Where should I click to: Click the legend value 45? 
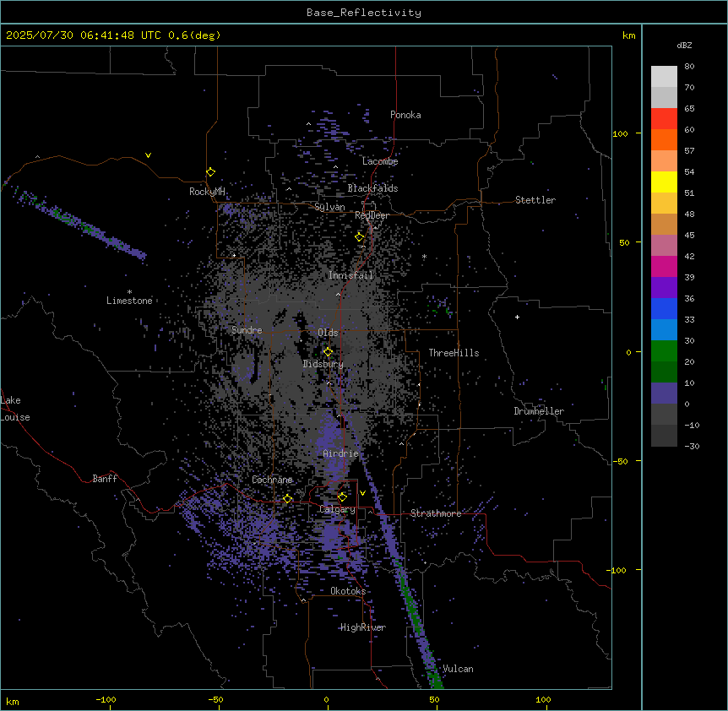(689, 236)
